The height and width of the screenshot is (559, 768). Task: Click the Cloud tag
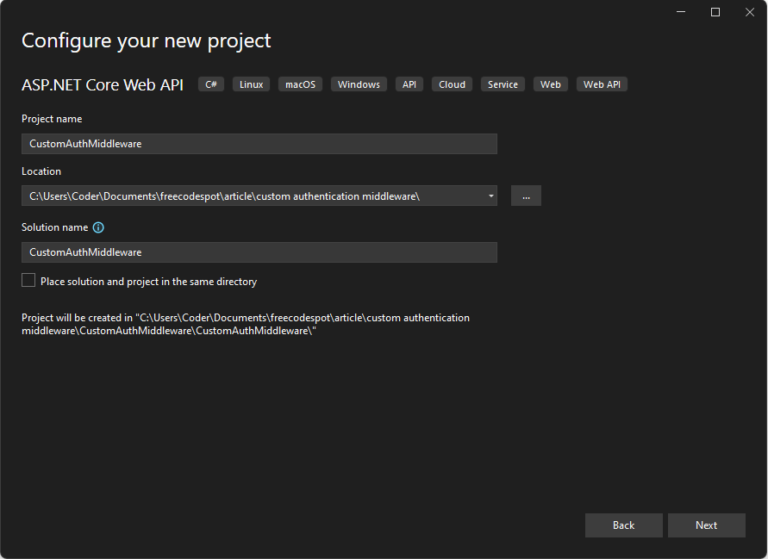coord(452,85)
